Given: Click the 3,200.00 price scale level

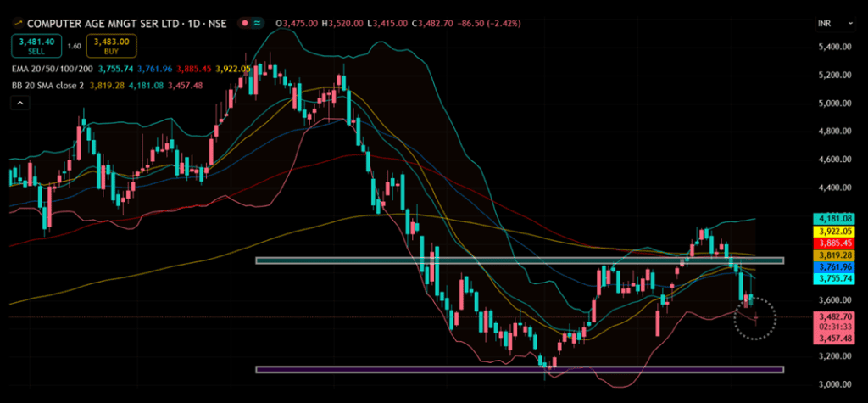Looking at the screenshot, I should click(x=834, y=356).
